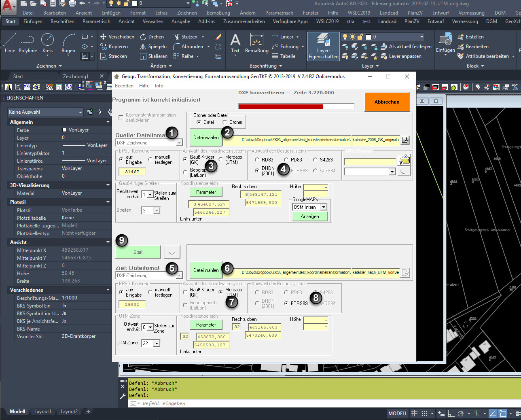Select source Mercator (UTM) radio

pos(221,160)
